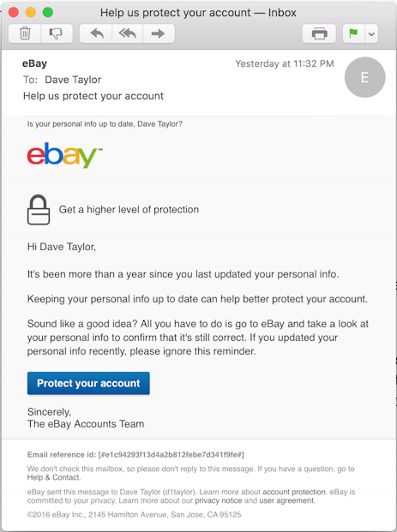Click the recipient name Dave Taylor
Screen dimensions: 397x532
73,80
